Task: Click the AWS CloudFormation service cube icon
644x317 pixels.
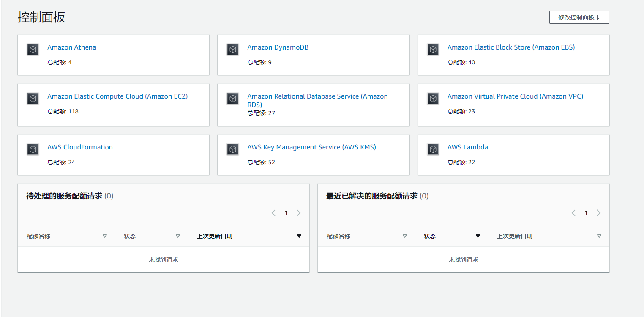Action: click(x=33, y=149)
